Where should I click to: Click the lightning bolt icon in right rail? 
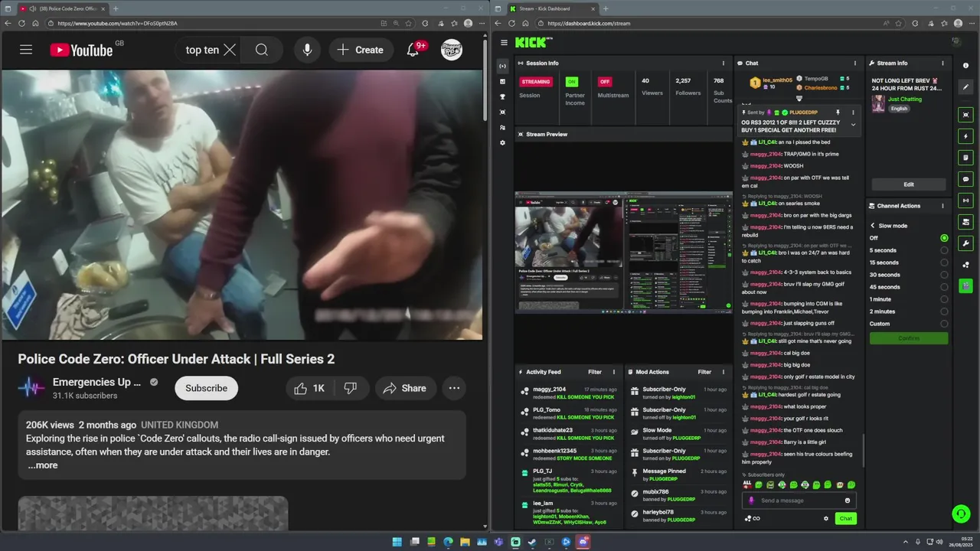pos(965,136)
